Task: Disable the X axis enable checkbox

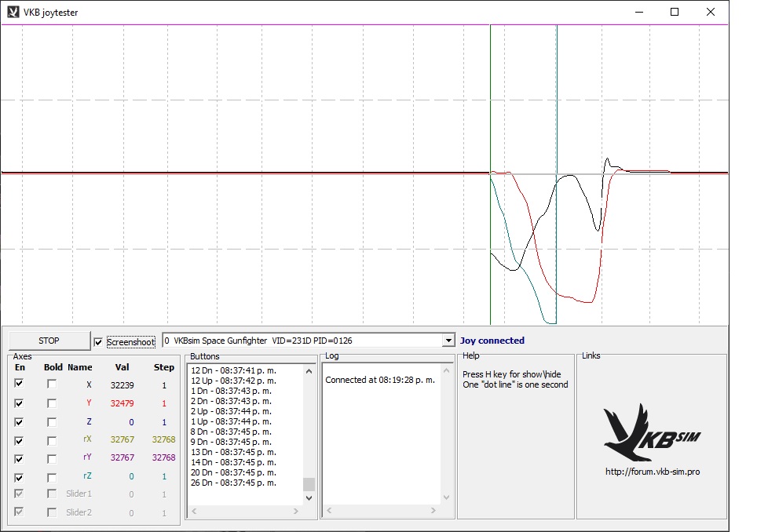Action: click(19, 384)
